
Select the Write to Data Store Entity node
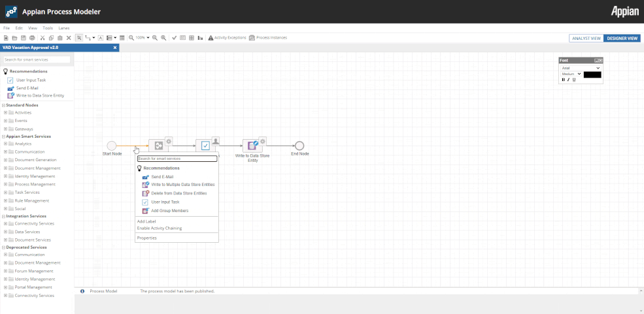pyautogui.click(x=252, y=146)
